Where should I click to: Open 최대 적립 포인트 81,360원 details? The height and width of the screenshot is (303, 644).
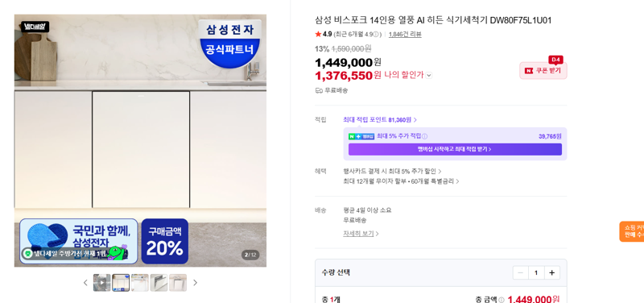(x=380, y=120)
